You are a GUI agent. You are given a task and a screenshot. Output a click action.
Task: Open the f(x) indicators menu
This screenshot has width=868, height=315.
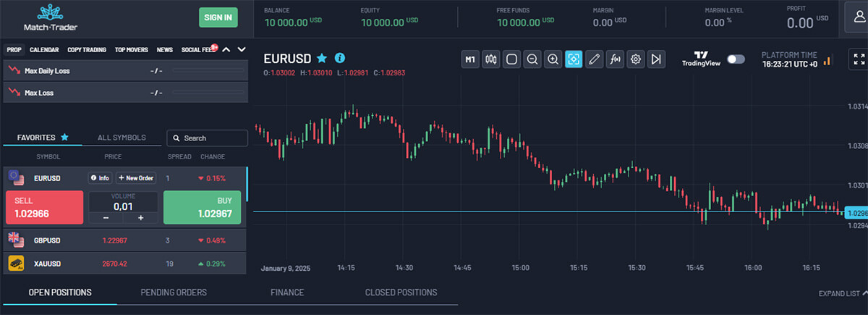click(615, 59)
